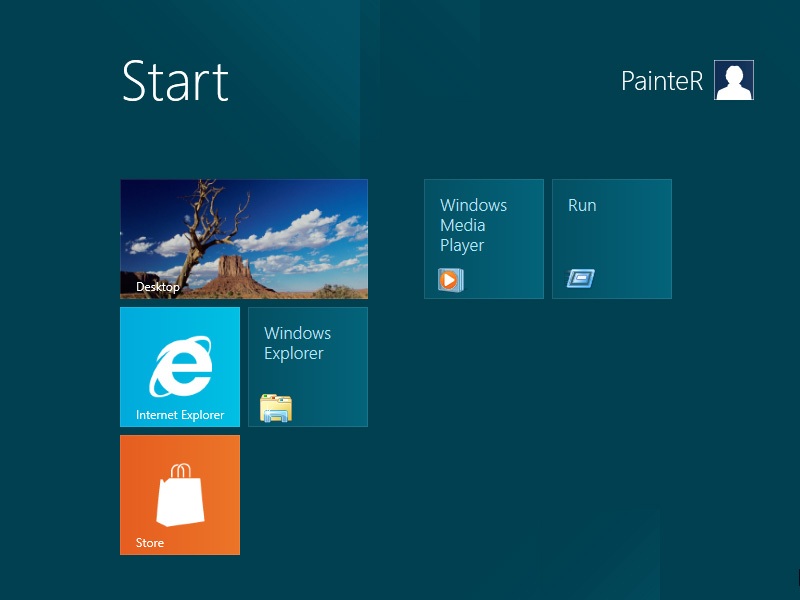Click the PainteR user name
This screenshot has width=800, height=600.
coord(662,81)
